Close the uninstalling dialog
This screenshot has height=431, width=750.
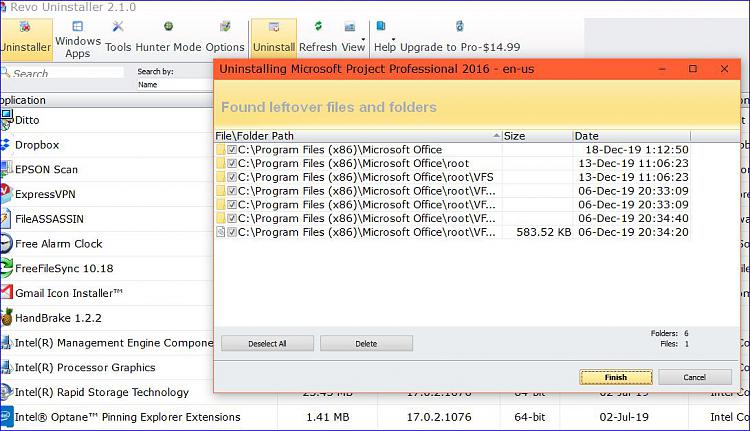(x=724, y=69)
